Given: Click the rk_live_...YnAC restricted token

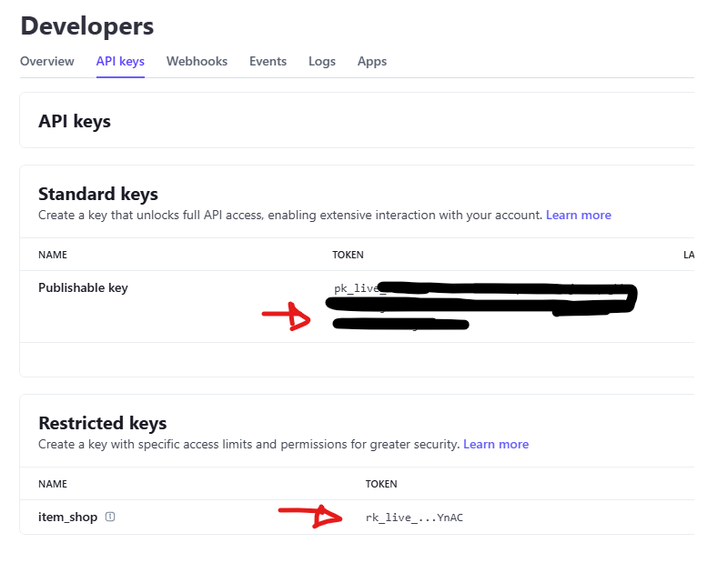Looking at the screenshot, I should point(414,518).
